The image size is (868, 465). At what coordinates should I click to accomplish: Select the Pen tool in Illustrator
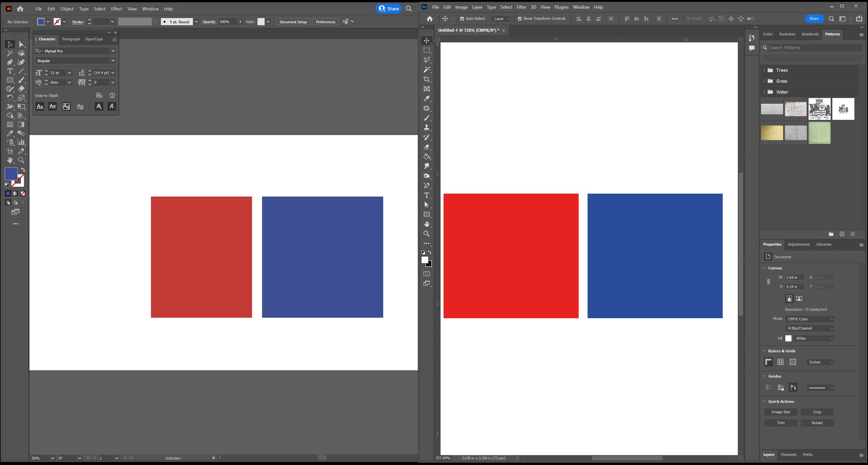pyautogui.click(x=10, y=62)
